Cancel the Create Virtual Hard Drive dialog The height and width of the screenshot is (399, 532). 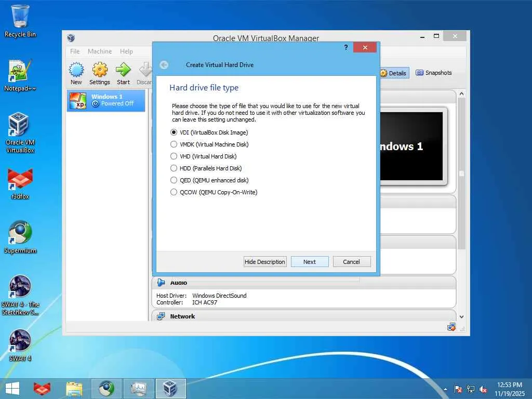351,262
